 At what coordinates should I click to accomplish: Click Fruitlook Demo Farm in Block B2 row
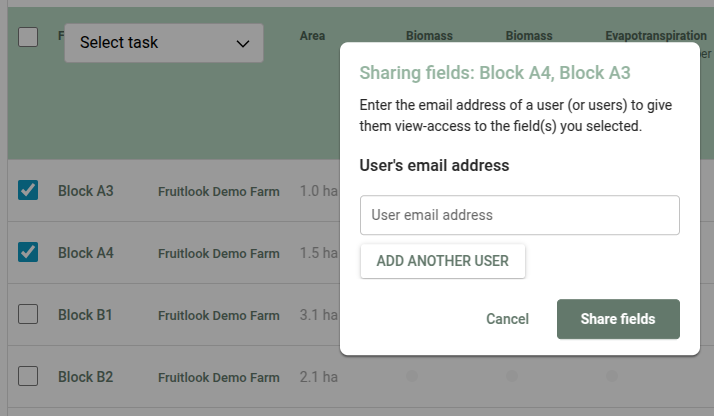pyautogui.click(x=218, y=377)
